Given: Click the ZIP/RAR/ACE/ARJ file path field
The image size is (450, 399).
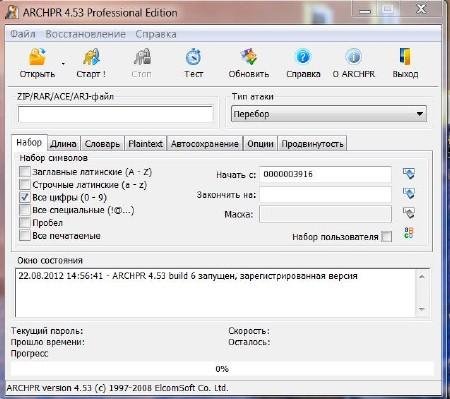Looking at the screenshot, I should pos(115,115).
